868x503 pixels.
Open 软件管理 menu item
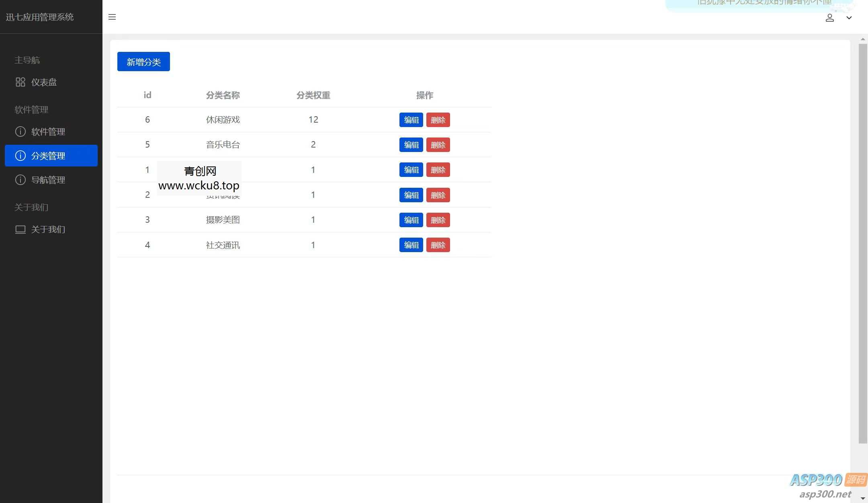48,131
